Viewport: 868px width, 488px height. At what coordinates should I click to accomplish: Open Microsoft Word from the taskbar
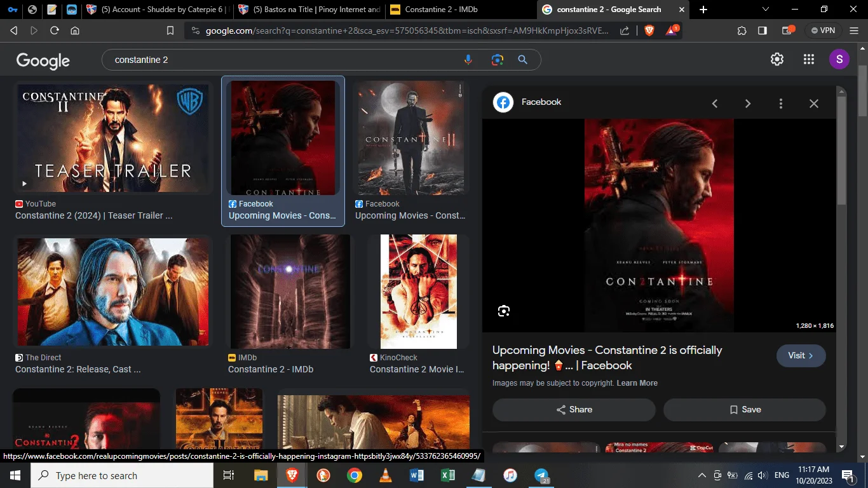[x=417, y=475]
